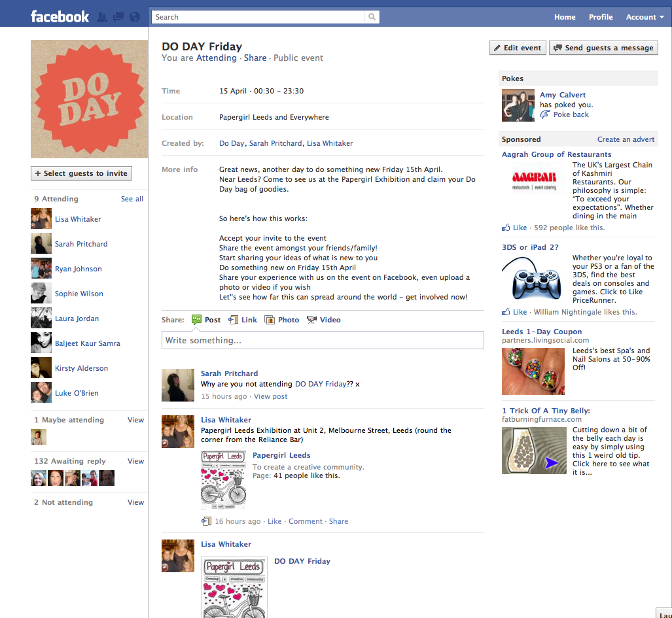Click Sarah Pritchard's wall post photo

click(x=178, y=385)
